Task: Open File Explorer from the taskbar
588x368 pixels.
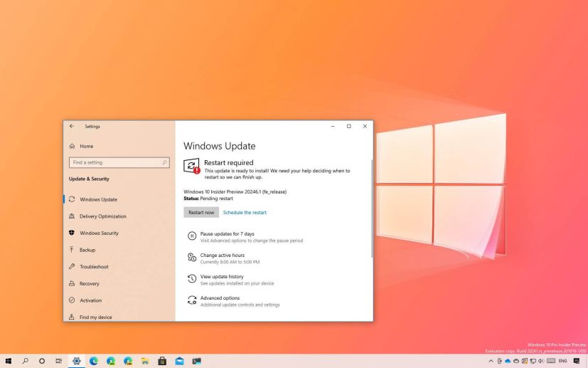Action: pyautogui.click(x=145, y=361)
